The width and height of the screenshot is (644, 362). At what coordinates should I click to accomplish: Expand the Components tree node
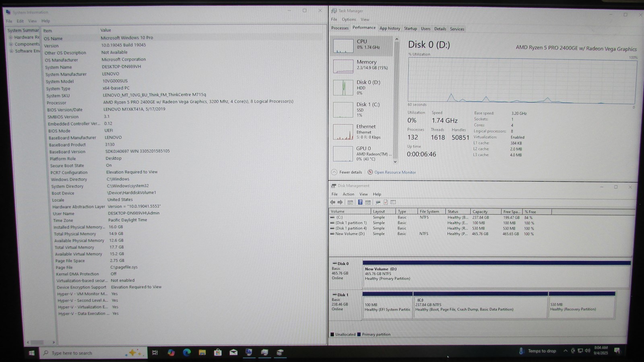tap(11, 44)
